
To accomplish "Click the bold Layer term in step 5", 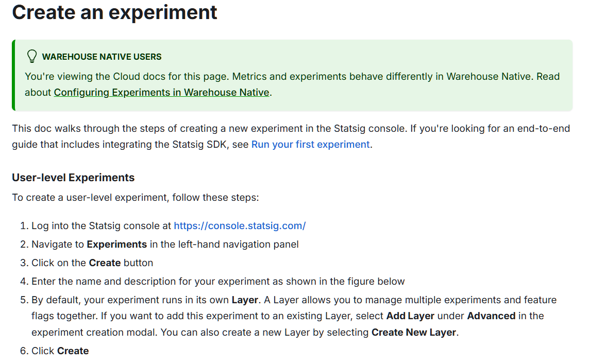I will [244, 300].
